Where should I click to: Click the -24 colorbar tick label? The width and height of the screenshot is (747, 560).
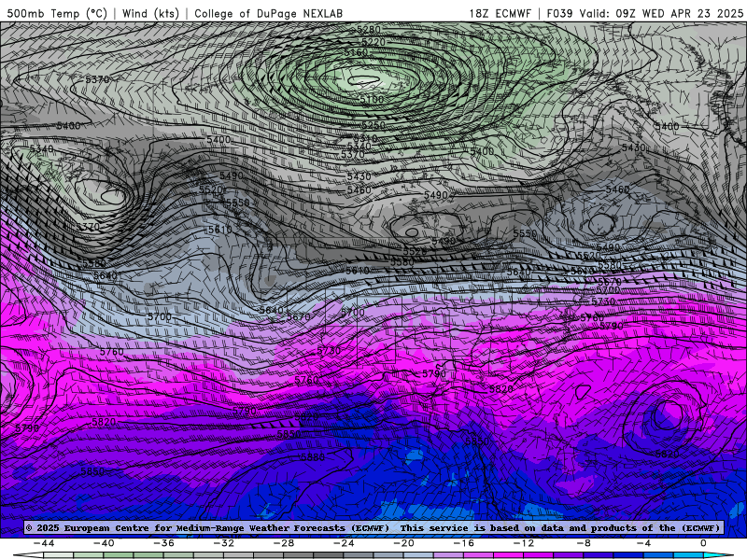[344, 543]
